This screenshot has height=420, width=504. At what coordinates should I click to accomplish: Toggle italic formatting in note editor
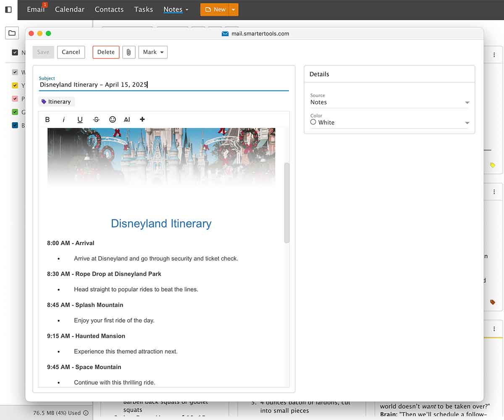(x=64, y=120)
